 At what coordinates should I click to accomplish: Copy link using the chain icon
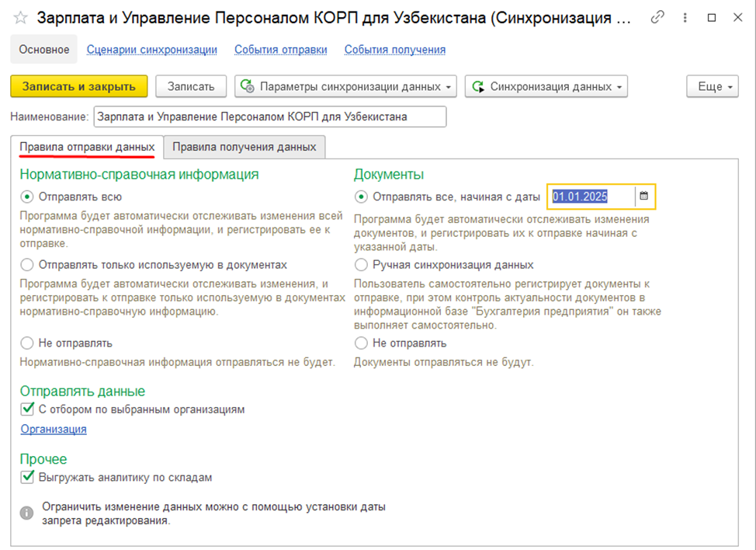coord(657,17)
